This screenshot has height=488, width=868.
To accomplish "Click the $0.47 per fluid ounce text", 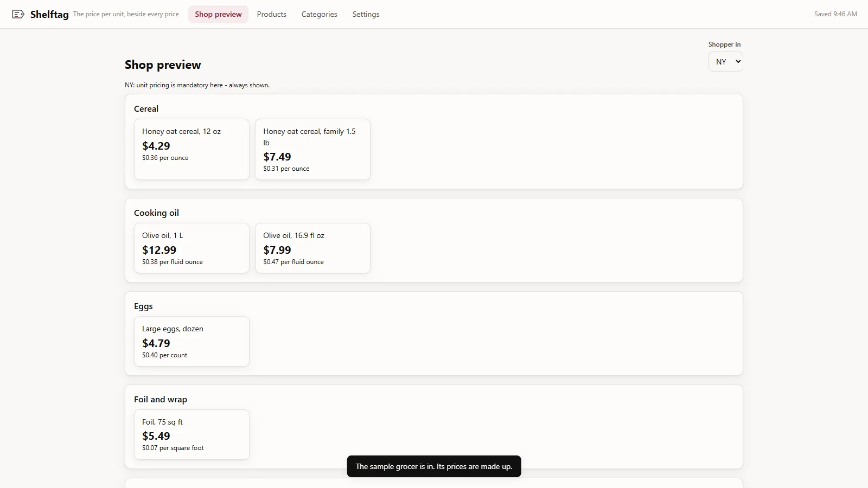I will click(293, 262).
